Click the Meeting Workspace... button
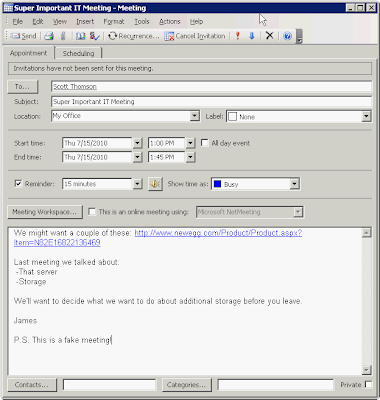The image size is (380, 400). click(x=45, y=212)
